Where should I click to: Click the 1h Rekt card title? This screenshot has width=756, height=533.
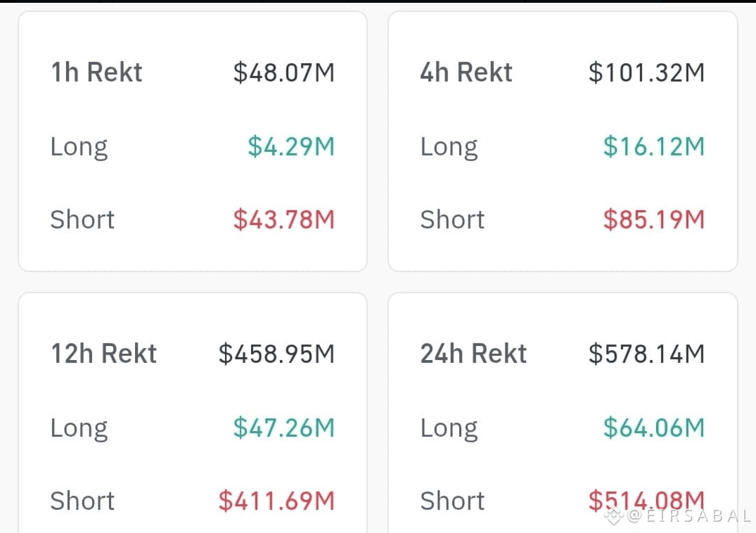click(96, 72)
